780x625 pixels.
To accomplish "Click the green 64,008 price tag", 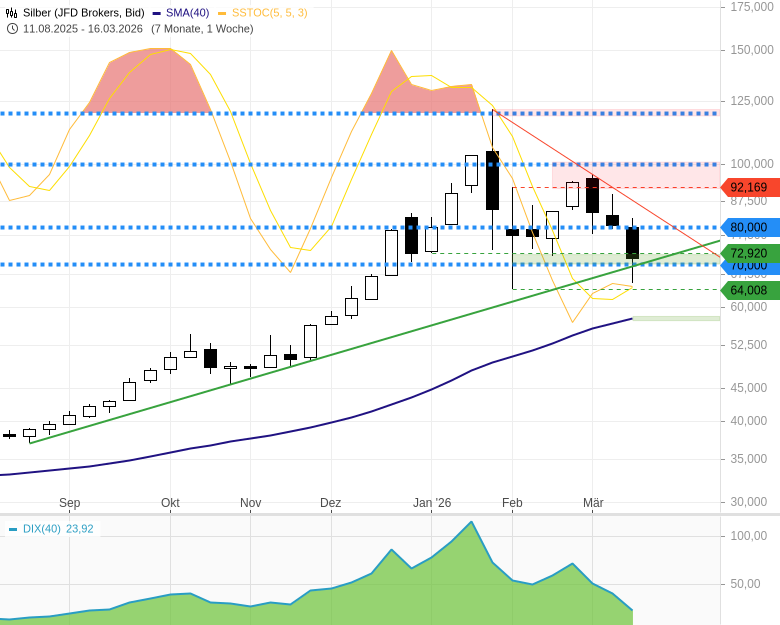I will 749,290.
